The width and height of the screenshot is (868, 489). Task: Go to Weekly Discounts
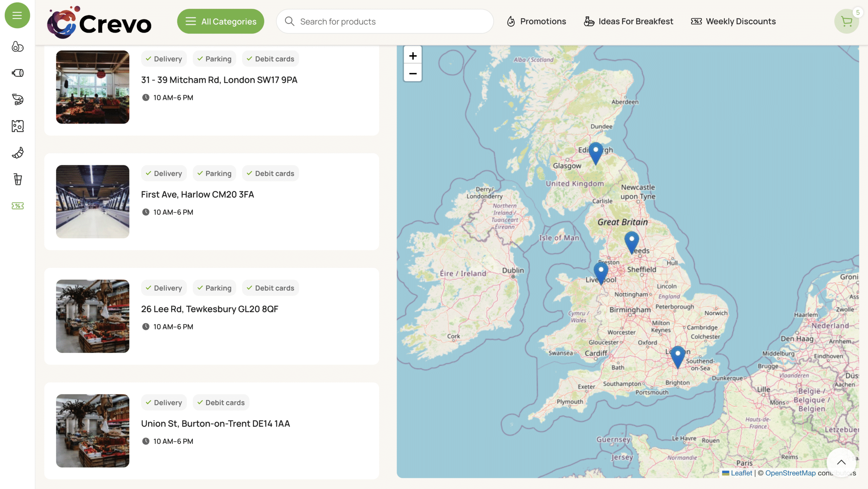coord(733,21)
